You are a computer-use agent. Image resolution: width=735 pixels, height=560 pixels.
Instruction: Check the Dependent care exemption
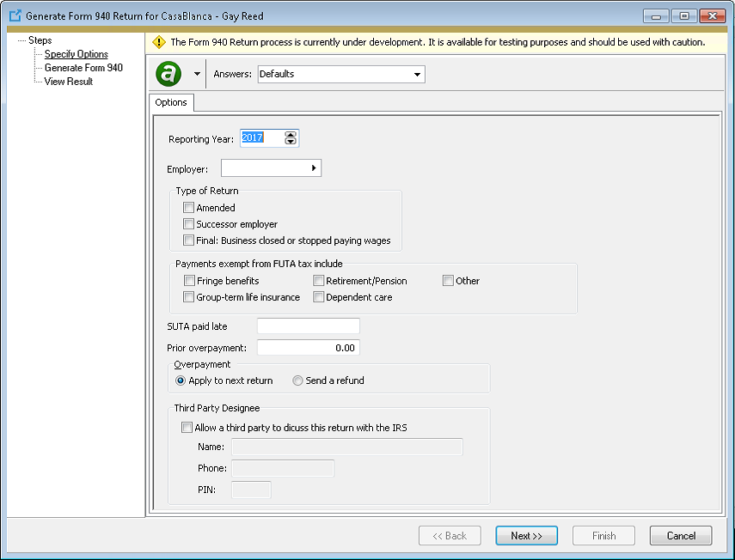tap(319, 296)
